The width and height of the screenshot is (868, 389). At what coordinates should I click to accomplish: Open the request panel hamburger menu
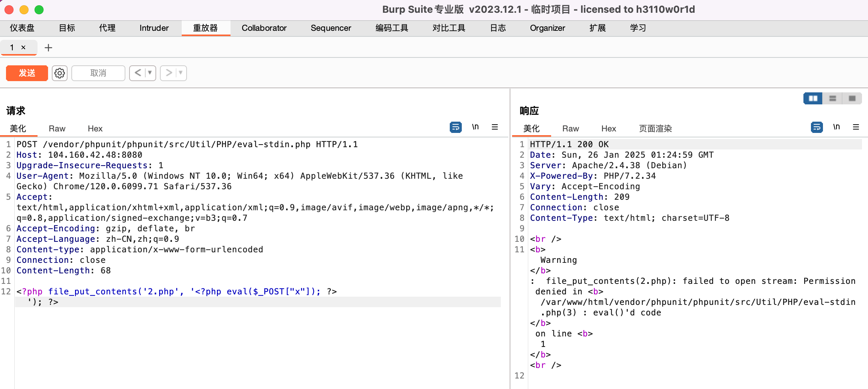pos(495,127)
